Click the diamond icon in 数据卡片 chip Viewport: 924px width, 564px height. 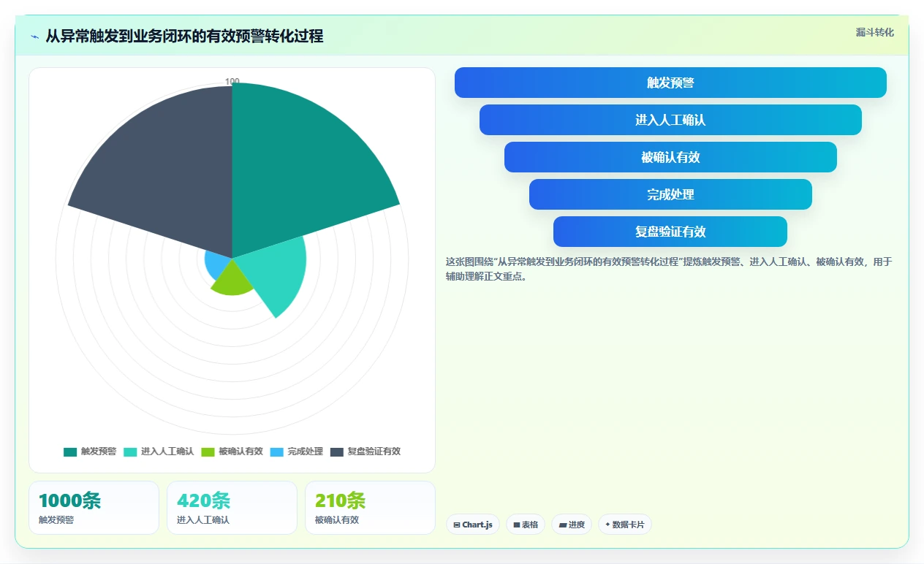607,525
